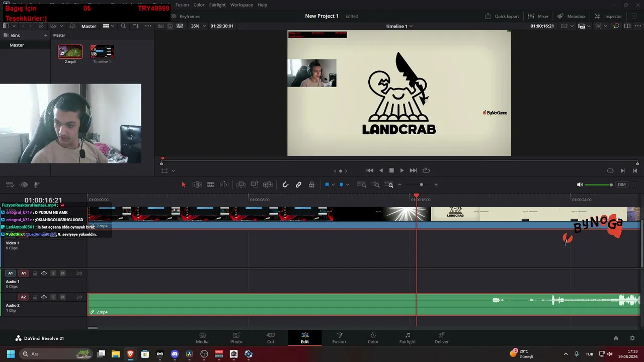Open the Fairlight menu

tap(217, 5)
